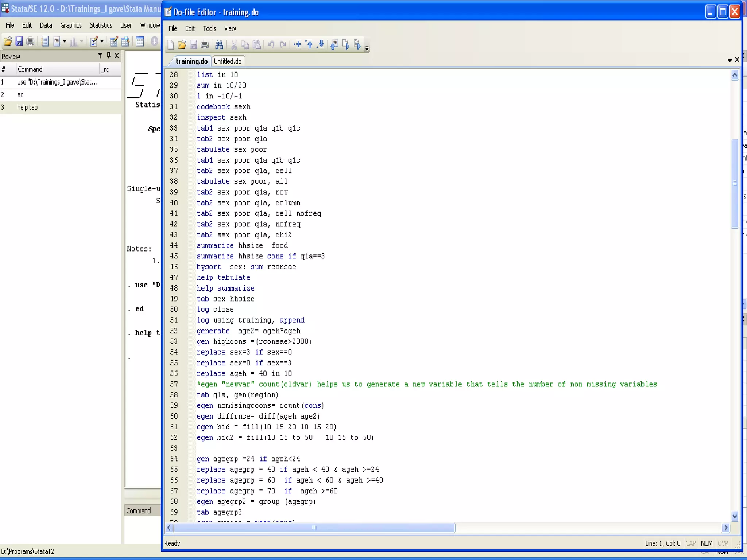
Task: Expand the Viewer icon dropdown arrow
Action: [65, 42]
